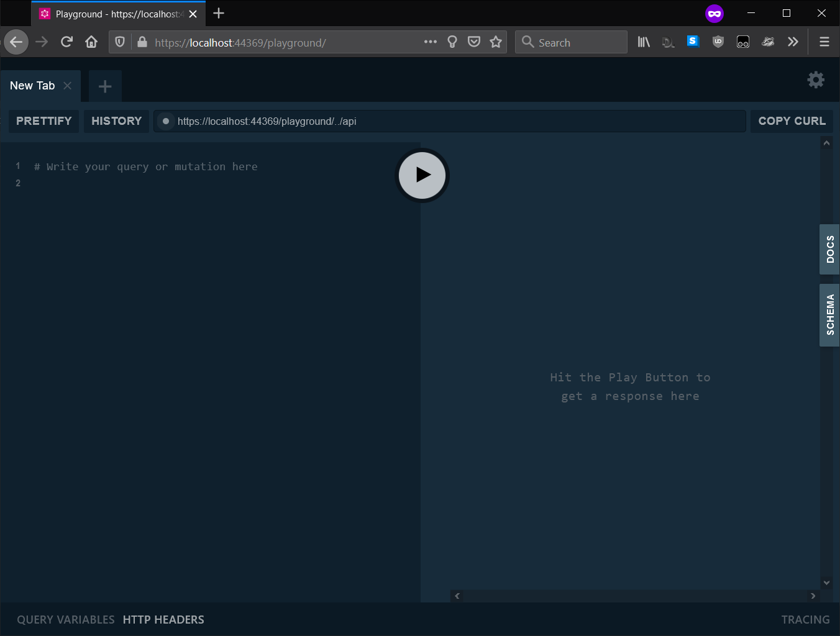Reload the page in Firefox
Viewport: 840px width, 636px height.
click(x=66, y=42)
